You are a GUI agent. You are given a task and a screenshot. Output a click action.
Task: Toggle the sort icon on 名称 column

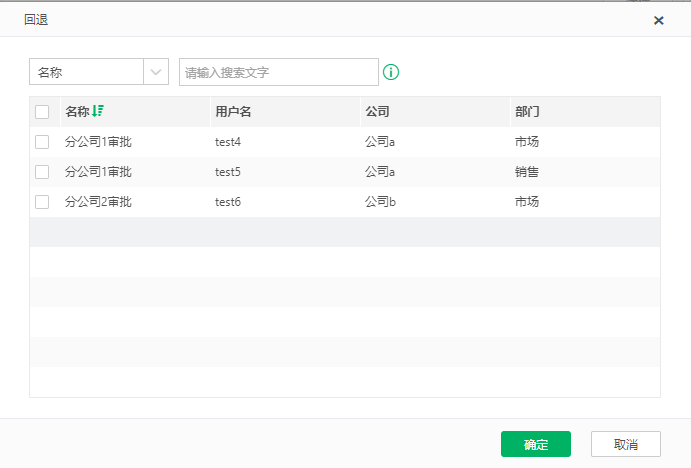pyautogui.click(x=98, y=111)
